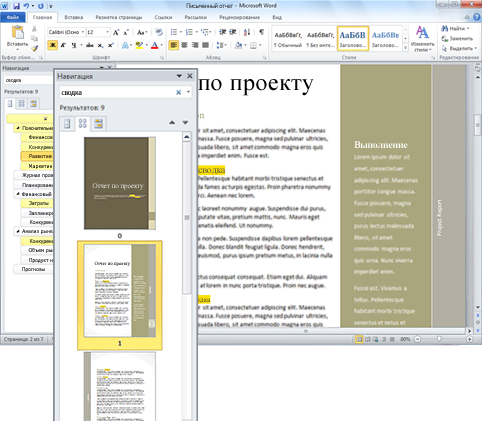Toggle underline (Ч) formatting
The image size is (482, 421).
pyautogui.click(x=74, y=45)
